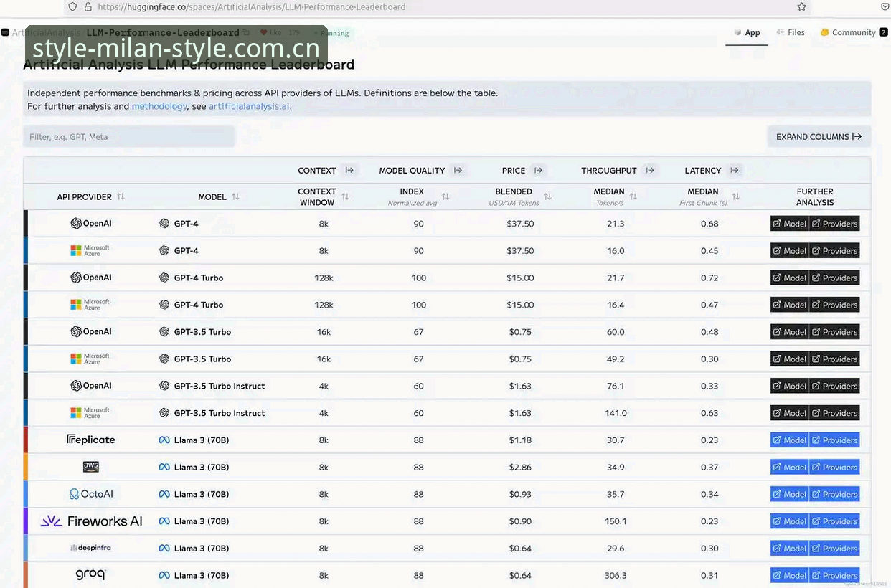Expand the Latency column group
Image resolution: width=891 pixels, height=588 pixels.
tap(734, 171)
